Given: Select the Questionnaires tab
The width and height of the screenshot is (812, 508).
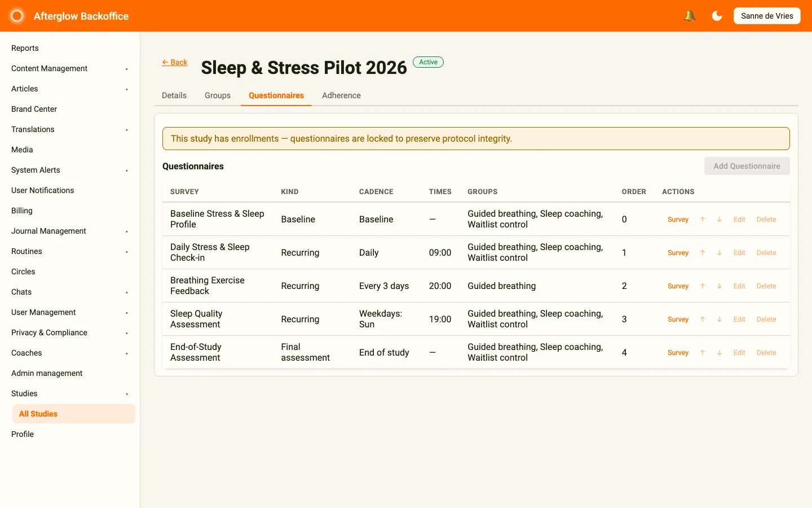Looking at the screenshot, I should click(276, 95).
